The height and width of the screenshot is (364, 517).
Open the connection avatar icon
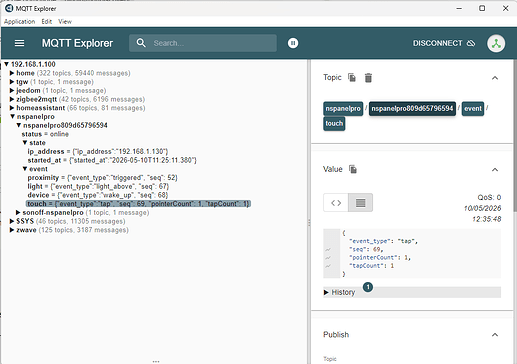click(496, 43)
